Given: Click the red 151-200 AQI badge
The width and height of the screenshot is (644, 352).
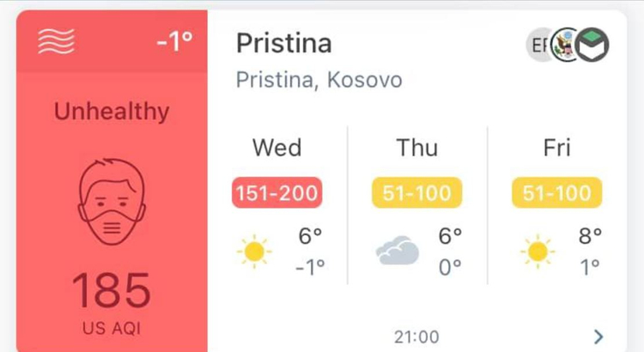Looking at the screenshot, I should pos(276,192).
